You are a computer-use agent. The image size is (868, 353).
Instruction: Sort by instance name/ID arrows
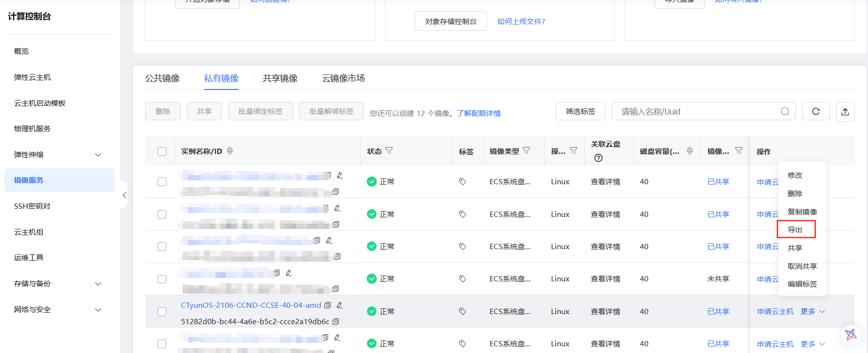tap(230, 151)
